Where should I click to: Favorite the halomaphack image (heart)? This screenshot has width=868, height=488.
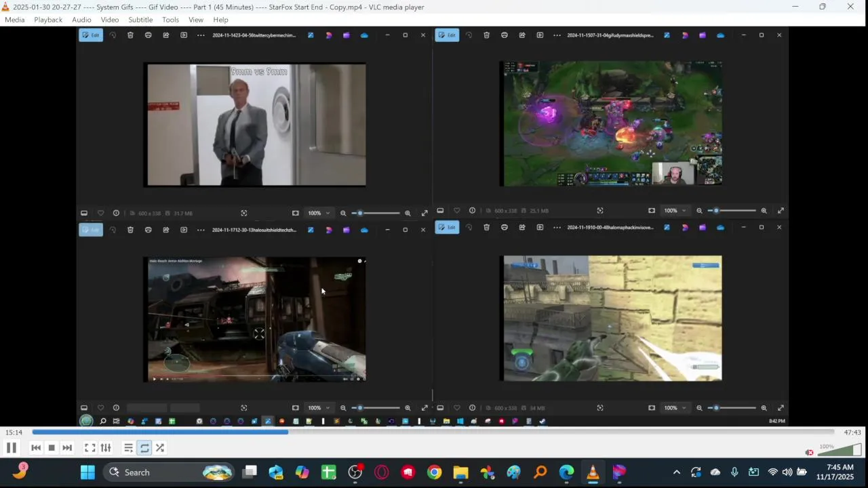point(456,407)
